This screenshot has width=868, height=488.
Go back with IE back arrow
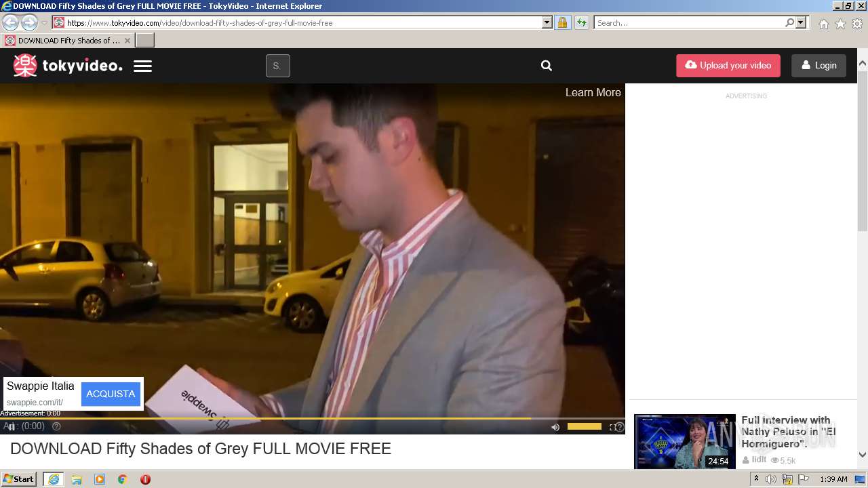coord(10,22)
